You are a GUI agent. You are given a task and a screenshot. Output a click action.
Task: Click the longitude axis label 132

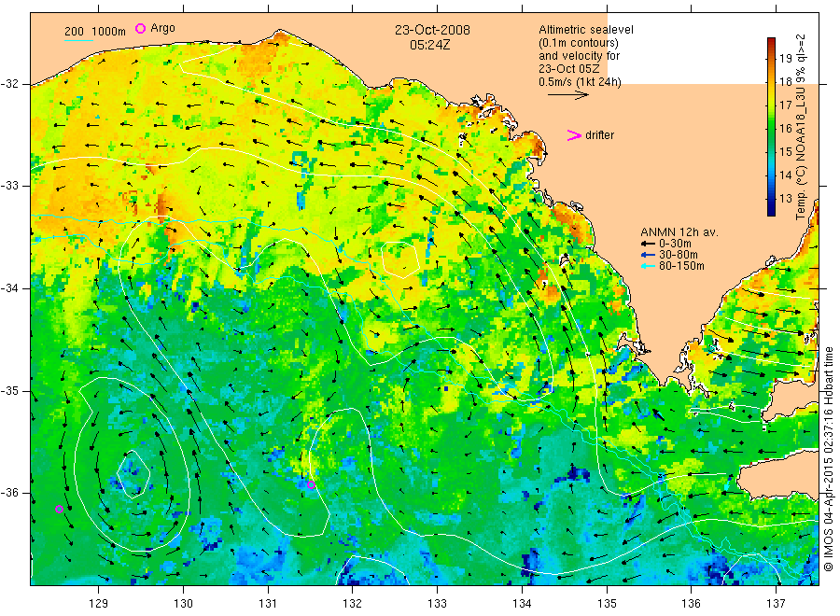click(353, 604)
